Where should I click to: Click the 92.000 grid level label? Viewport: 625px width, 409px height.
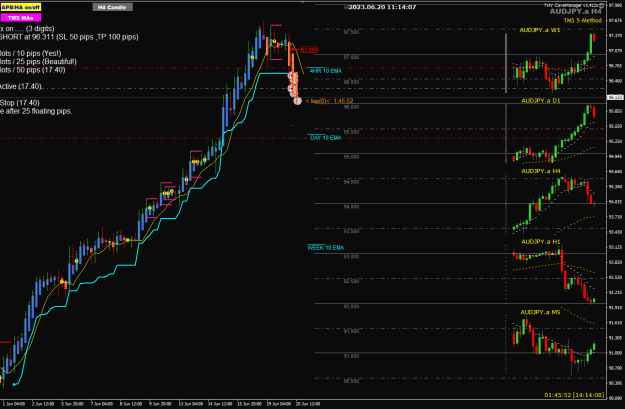point(351,306)
